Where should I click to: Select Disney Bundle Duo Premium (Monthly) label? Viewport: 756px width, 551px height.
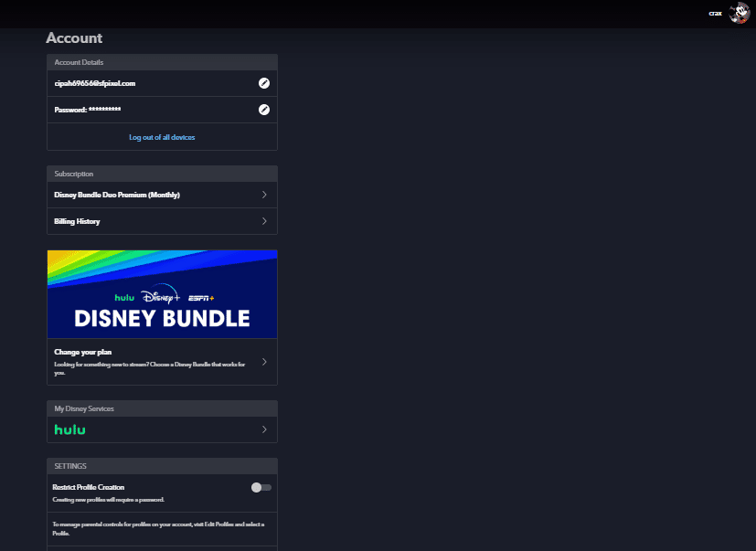pos(117,195)
